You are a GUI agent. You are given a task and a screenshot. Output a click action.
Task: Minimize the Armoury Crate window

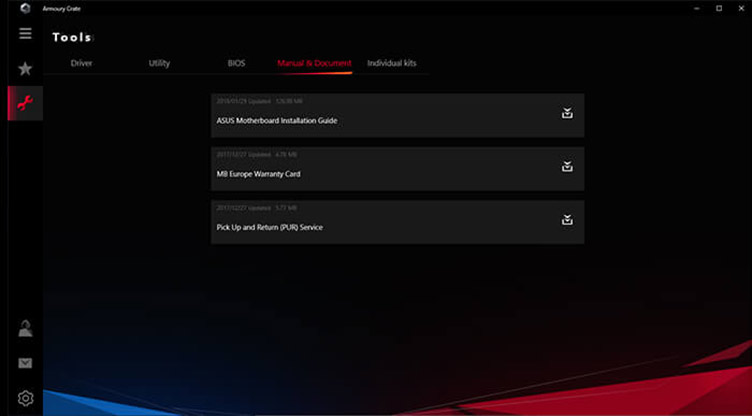pos(696,8)
